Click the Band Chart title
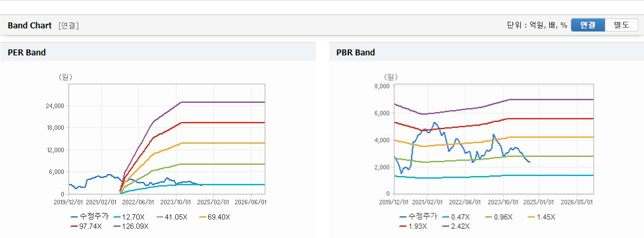 30,26
